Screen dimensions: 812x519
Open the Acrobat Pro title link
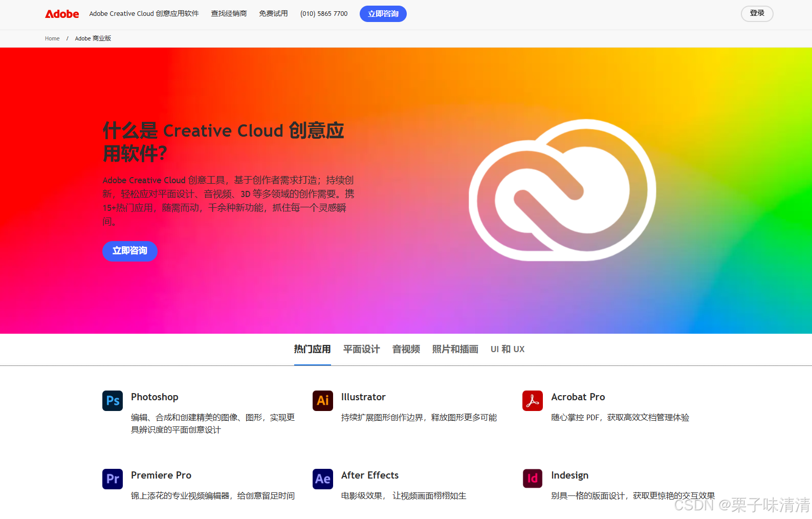pyautogui.click(x=578, y=397)
